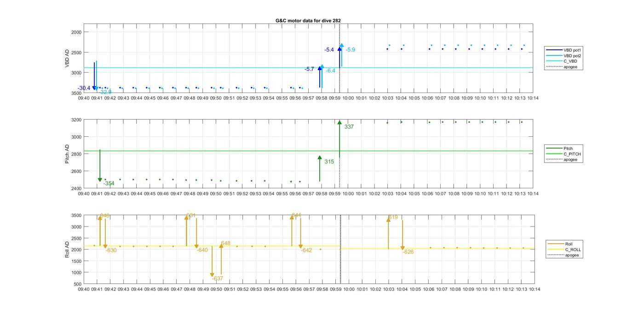Viewport: 644px width, 319px height.
Task: Select the '337' pitch annotation
Action: tap(349, 127)
